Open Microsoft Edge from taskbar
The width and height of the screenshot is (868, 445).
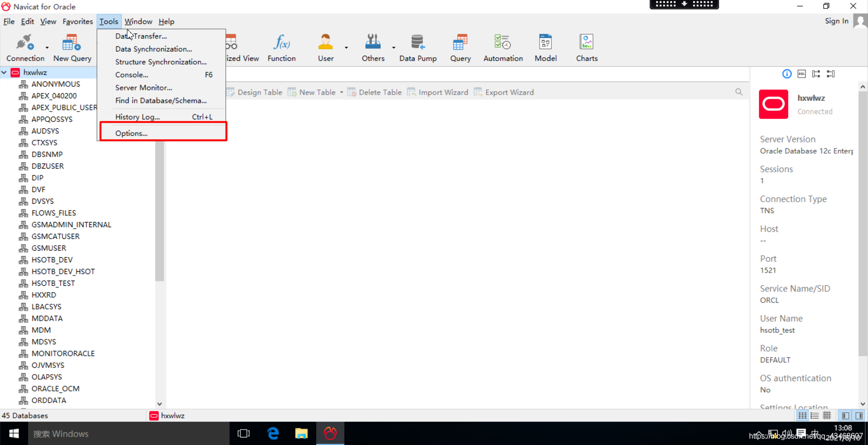click(x=273, y=434)
